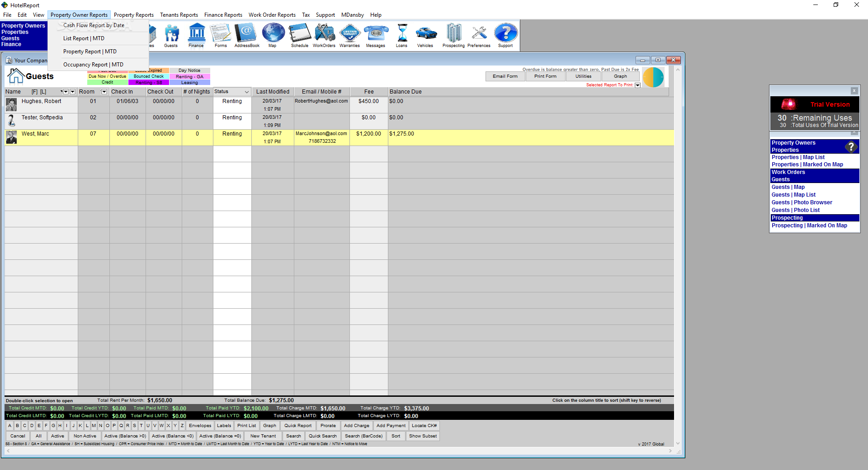
Task: Click the Prorate button
Action: click(328, 426)
